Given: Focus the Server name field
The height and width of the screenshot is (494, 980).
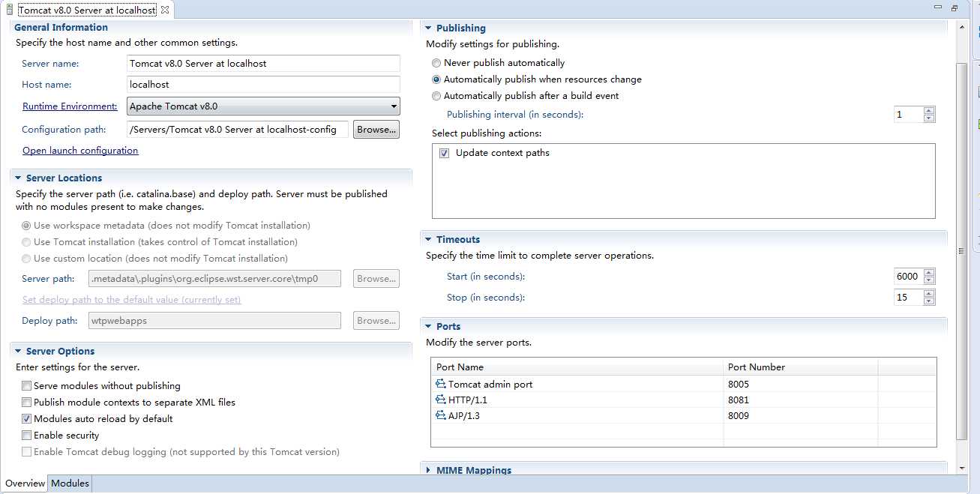Looking at the screenshot, I should tap(263, 64).
